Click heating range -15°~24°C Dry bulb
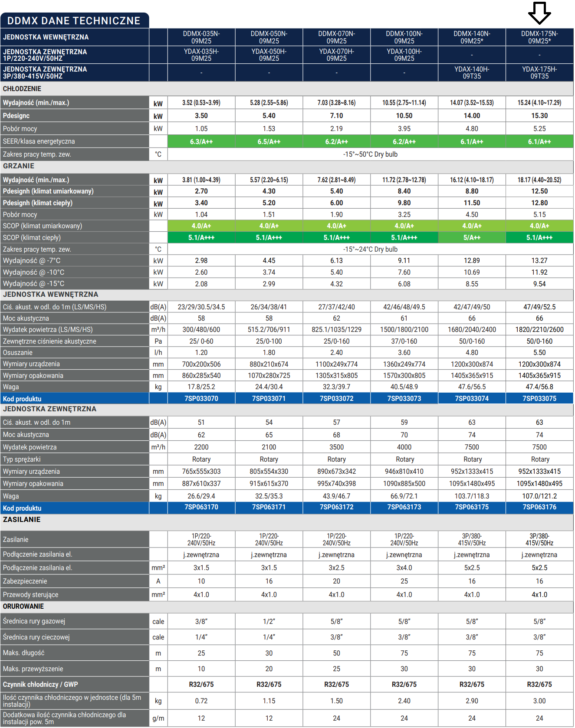This screenshot has width=575, height=728. tap(370, 249)
